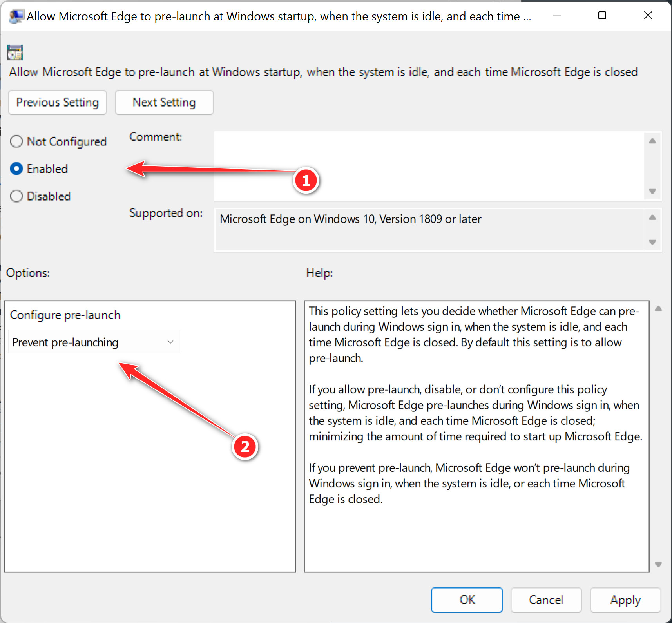Select the Not Configured radio button

pyautogui.click(x=16, y=141)
